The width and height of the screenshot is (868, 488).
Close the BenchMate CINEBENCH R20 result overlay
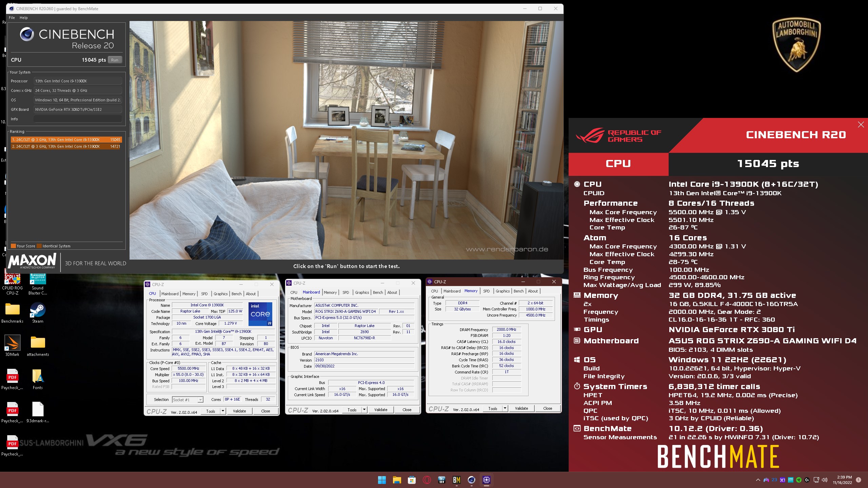pos(861,125)
